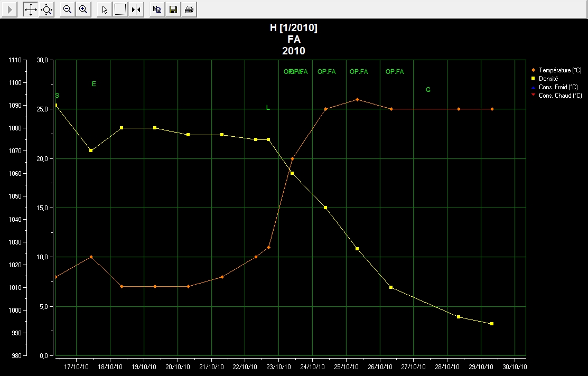Select the zoom-pan magnifier with arrows tool
The height and width of the screenshot is (376, 588).
click(x=47, y=10)
